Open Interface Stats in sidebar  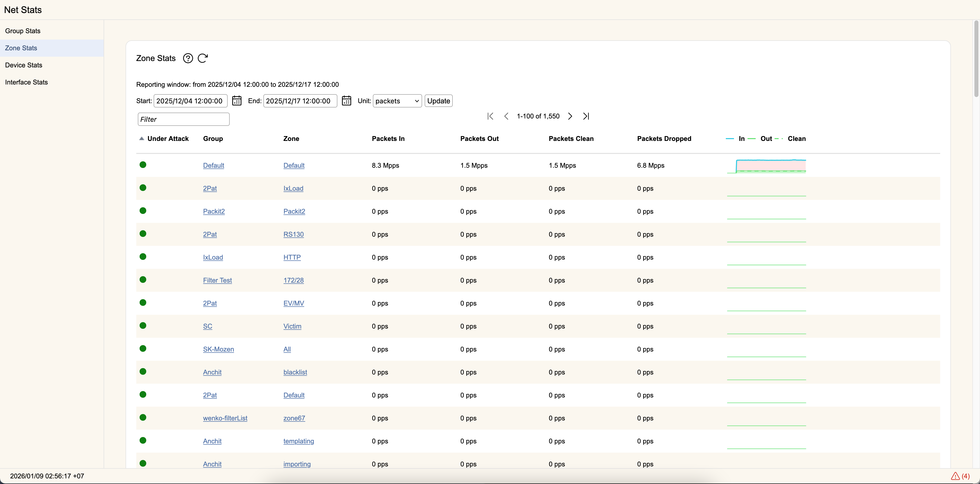coord(52,82)
